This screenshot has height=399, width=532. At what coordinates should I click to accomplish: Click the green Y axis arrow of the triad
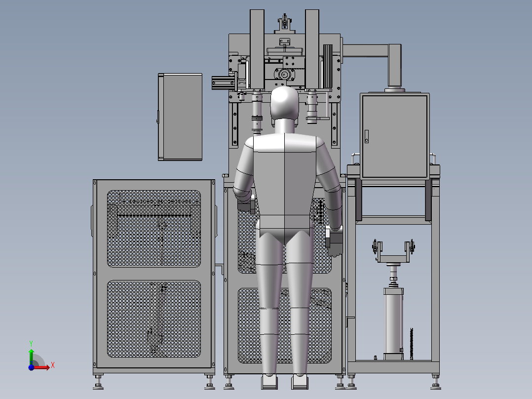pos(31,356)
